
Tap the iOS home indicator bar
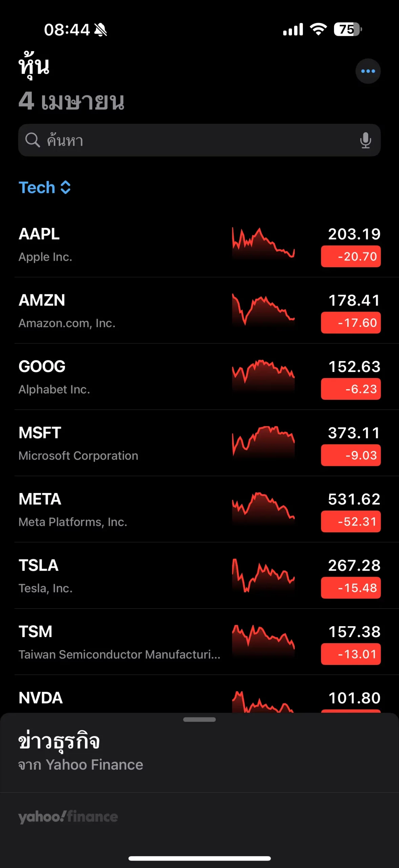[199, 858]
